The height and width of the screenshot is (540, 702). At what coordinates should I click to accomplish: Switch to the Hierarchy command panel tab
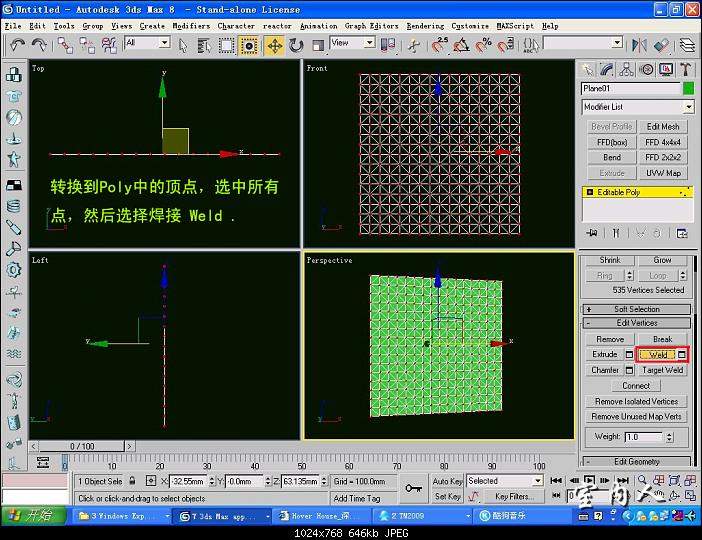click(626, 69)
